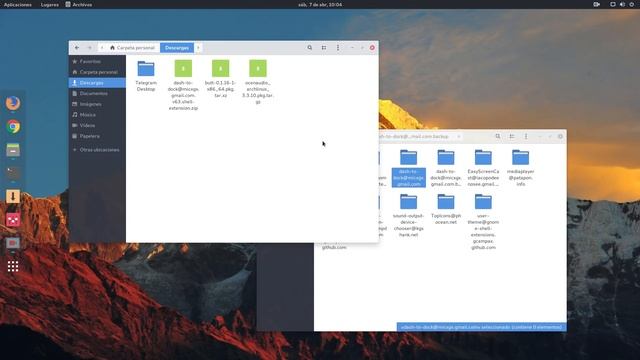Open the orange download app in the dock

click(x=13, y=196)
